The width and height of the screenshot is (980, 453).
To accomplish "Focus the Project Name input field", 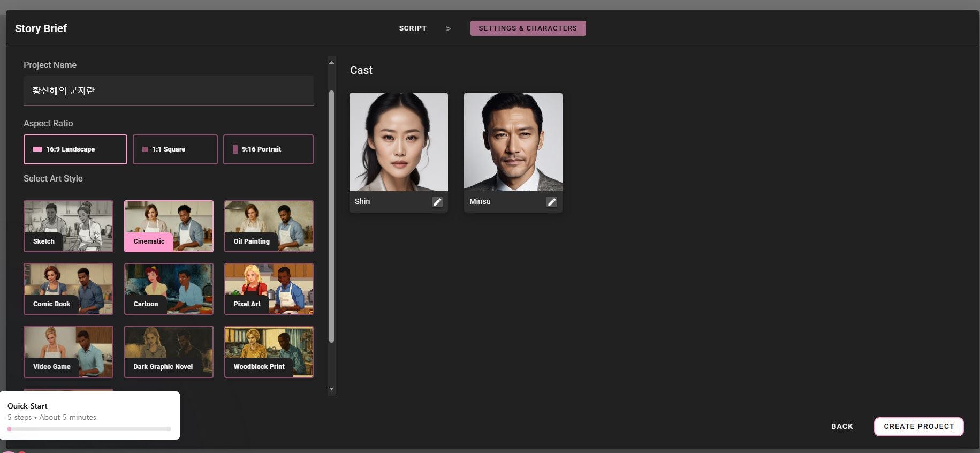I will point(169,90).
